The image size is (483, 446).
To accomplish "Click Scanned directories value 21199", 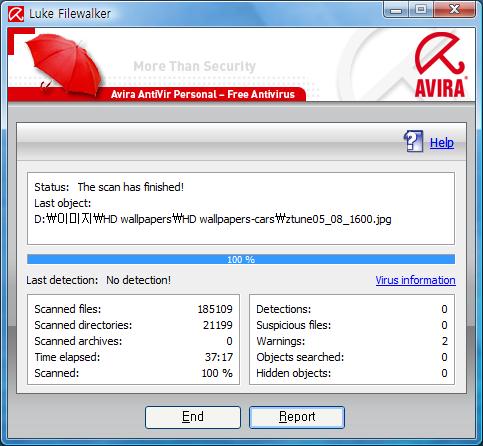I will (x=218, y=325).
